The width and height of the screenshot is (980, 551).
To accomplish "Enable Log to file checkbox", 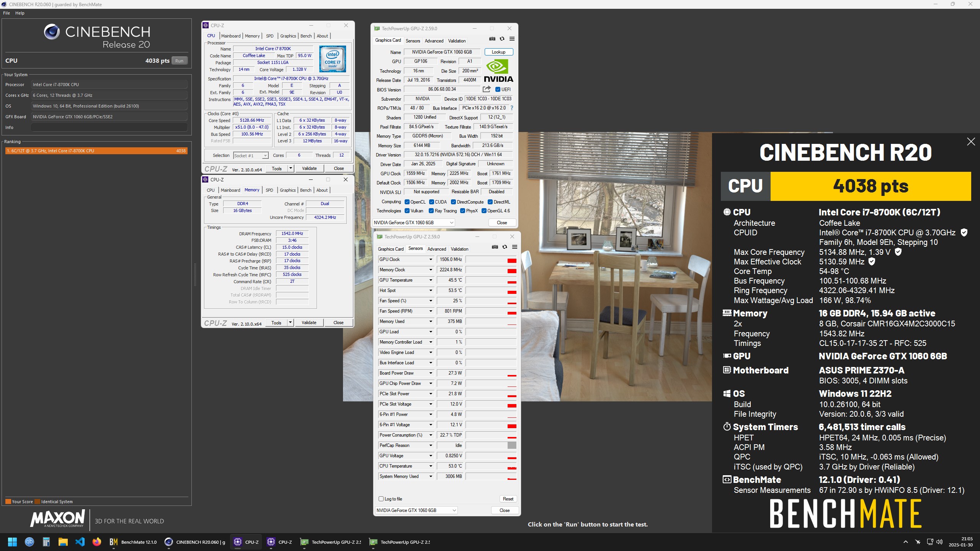I will tap(381, 499).
